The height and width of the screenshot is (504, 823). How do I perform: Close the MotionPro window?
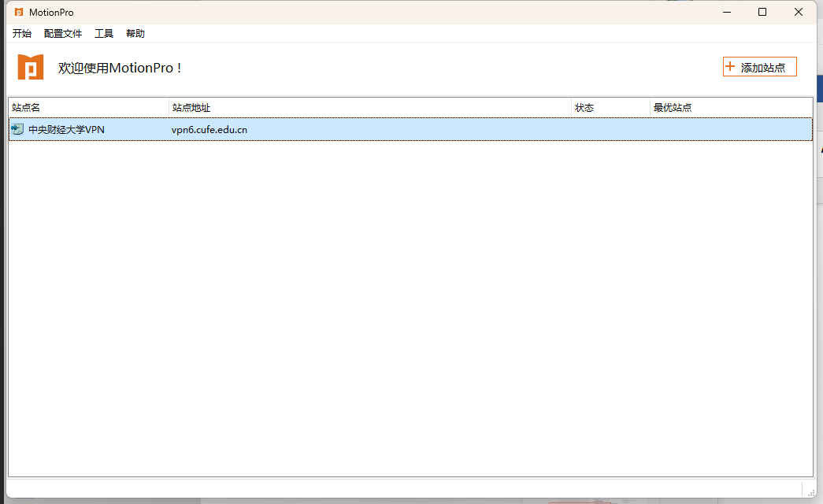coord(799,13)
